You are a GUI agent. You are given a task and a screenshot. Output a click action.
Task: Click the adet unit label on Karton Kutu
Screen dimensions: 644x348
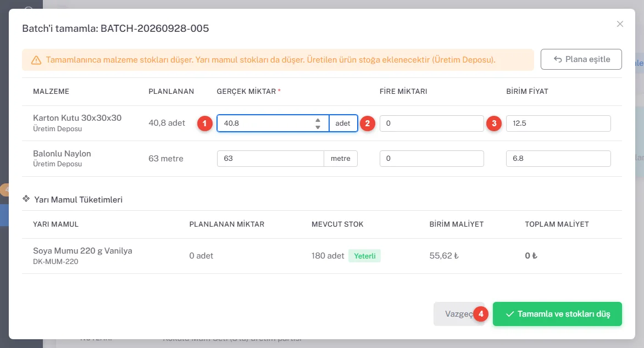[343, 123]
